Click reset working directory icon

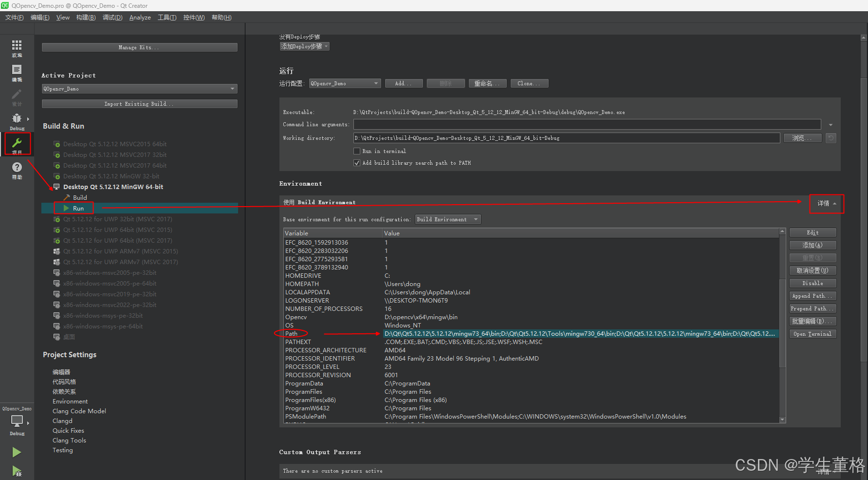coord(831,138)
